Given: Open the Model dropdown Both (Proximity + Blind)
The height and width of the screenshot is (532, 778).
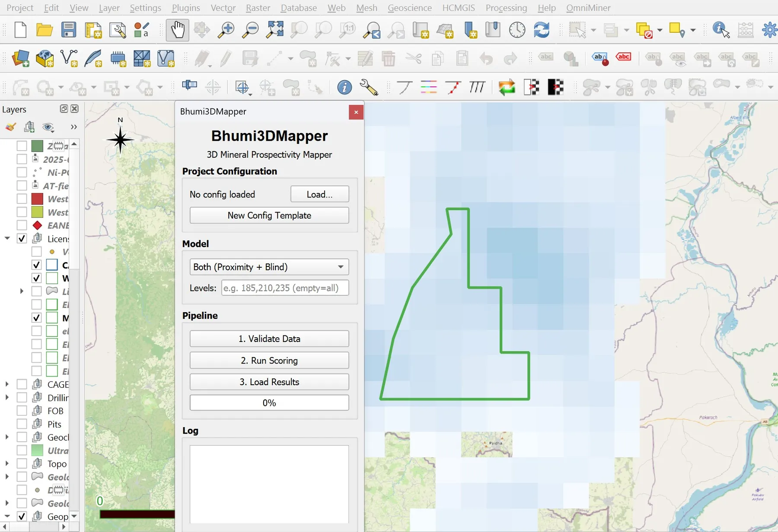Looking at the screenshot, I should (x=269, y=267).
